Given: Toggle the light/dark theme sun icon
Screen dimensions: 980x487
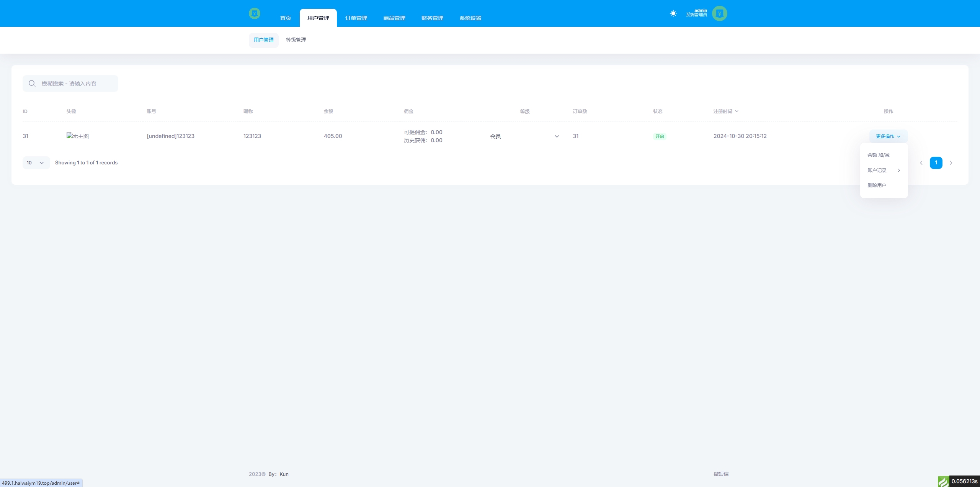Looking at the screenshot, I should [673, 13].
